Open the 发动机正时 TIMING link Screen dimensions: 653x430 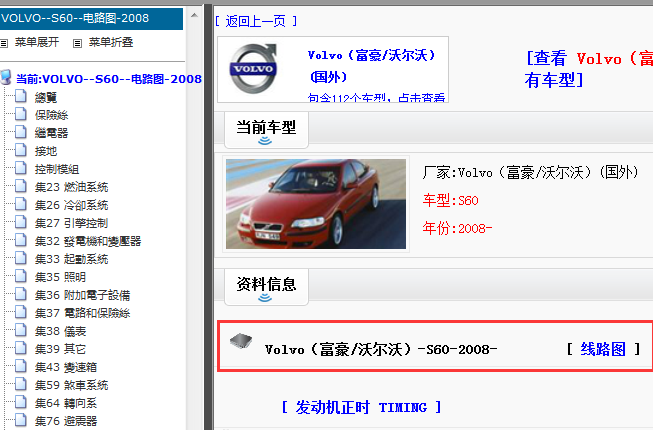pyautogui.click(x=361, y=407)
